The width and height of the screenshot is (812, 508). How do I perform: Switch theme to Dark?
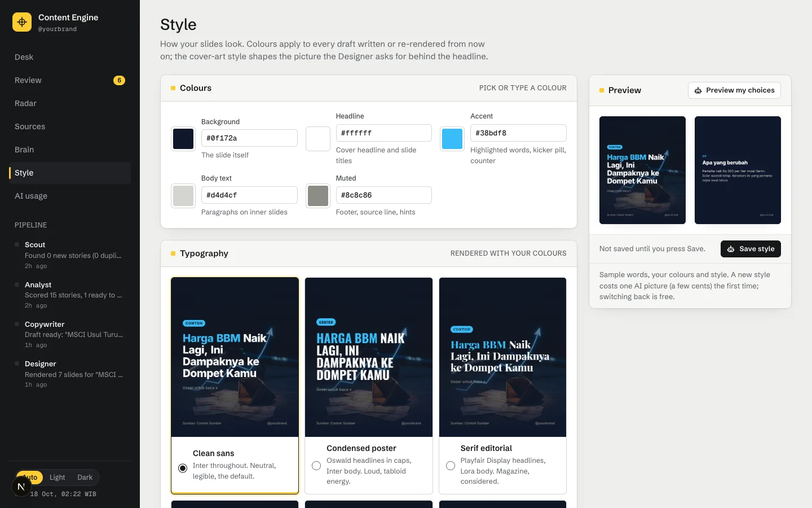[85, 478]
